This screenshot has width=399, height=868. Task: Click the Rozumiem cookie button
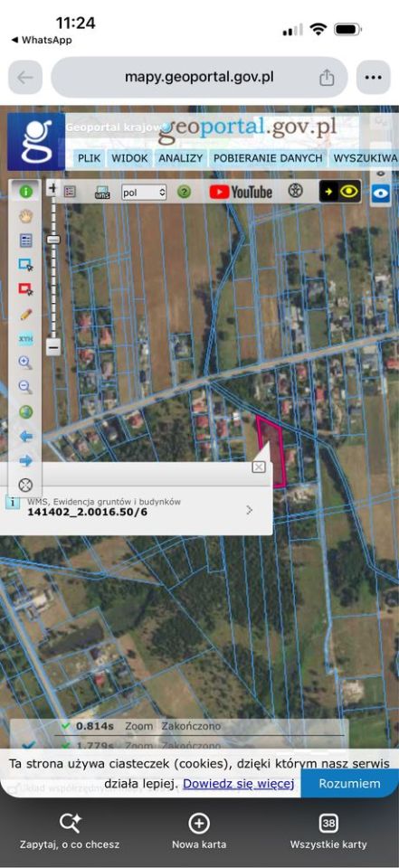coord(349,783)
